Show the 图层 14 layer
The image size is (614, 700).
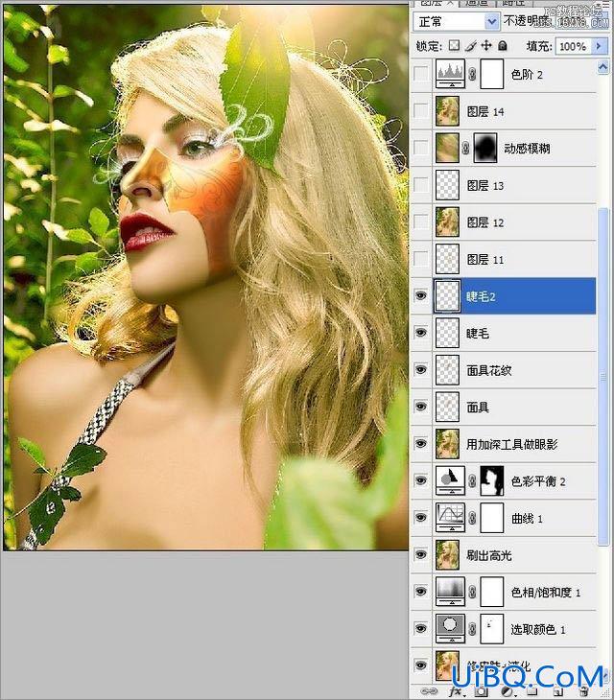420,110
